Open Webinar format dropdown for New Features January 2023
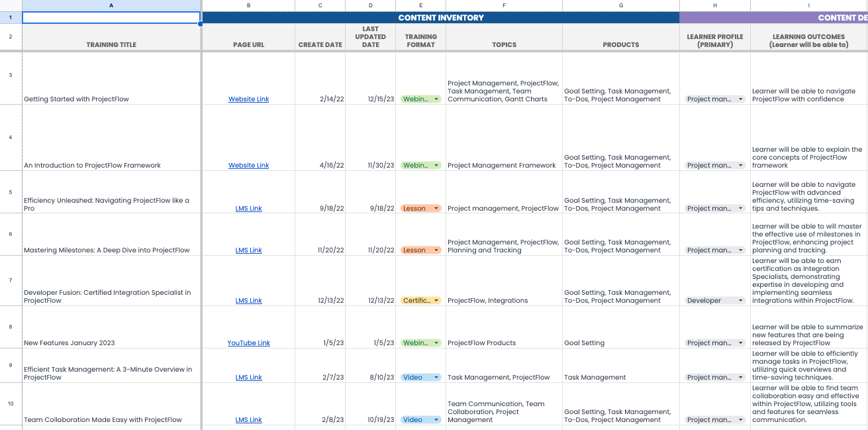This screenshot has height=430, width=868. pyautogui.click(x=420, y=343)
